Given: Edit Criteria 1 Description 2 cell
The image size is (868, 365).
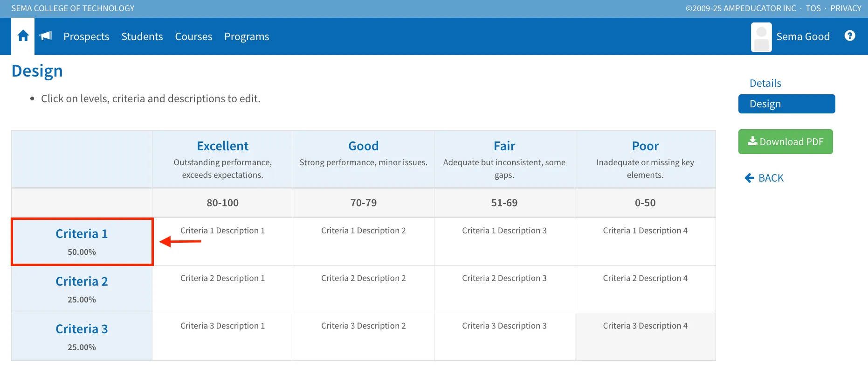Looking at the screenshot, I should pyautogui.click(x=363, y=242).
